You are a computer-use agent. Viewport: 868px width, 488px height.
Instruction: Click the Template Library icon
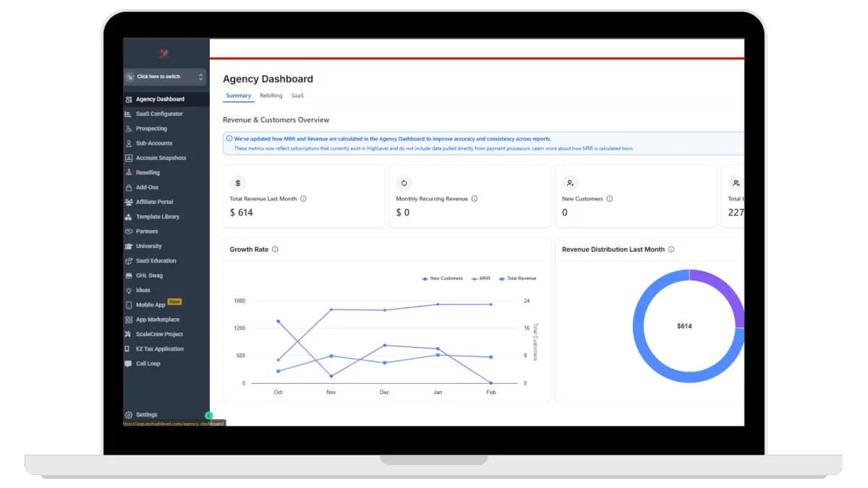tap(129, 217)
